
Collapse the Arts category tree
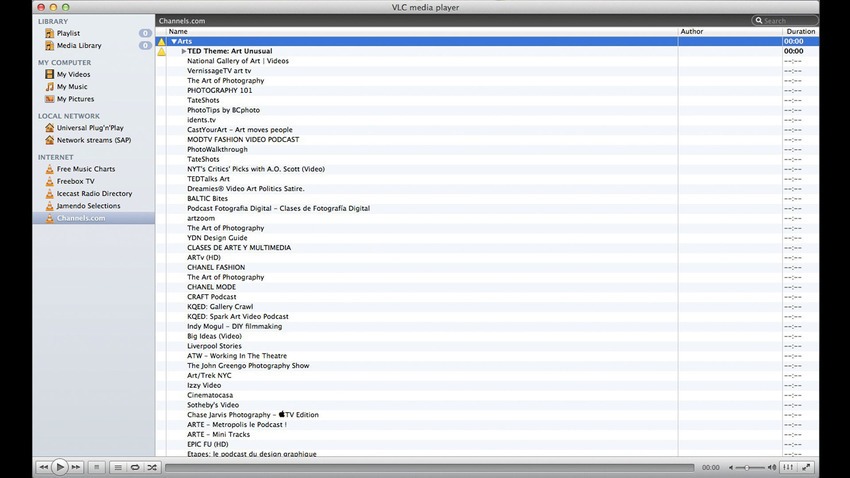point(174,41)
